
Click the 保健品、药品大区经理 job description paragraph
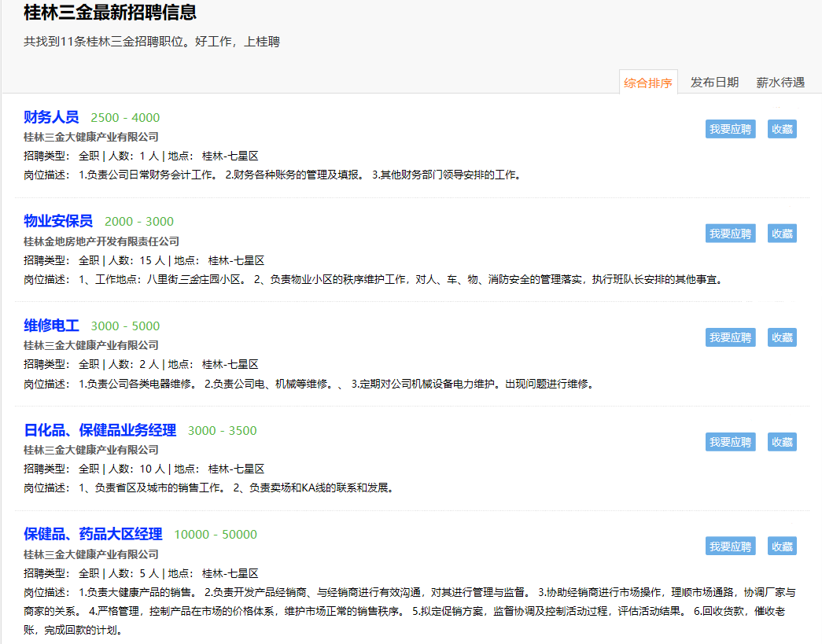point(410,611)
